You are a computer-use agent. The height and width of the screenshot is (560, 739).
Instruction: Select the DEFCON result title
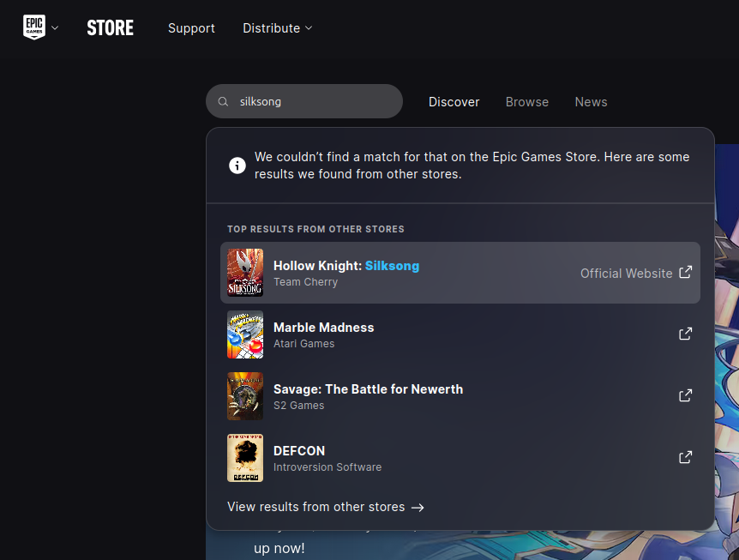click(x=299, y=451)
